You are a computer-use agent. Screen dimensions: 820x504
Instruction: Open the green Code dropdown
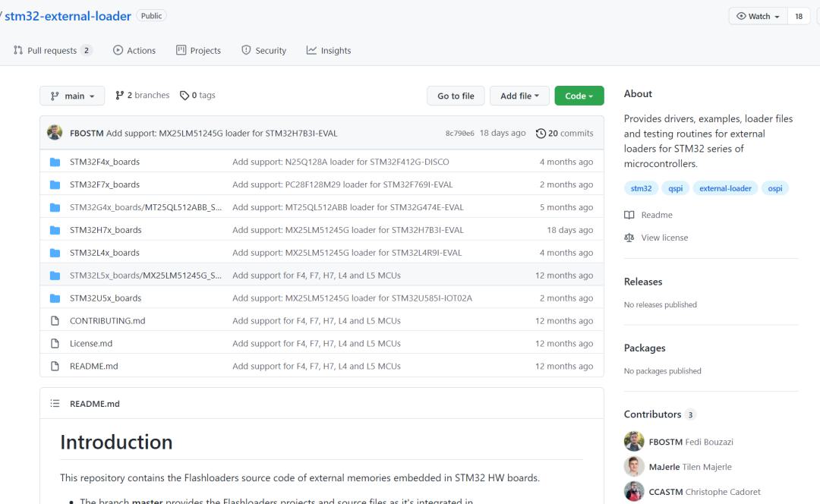(579, 96)
